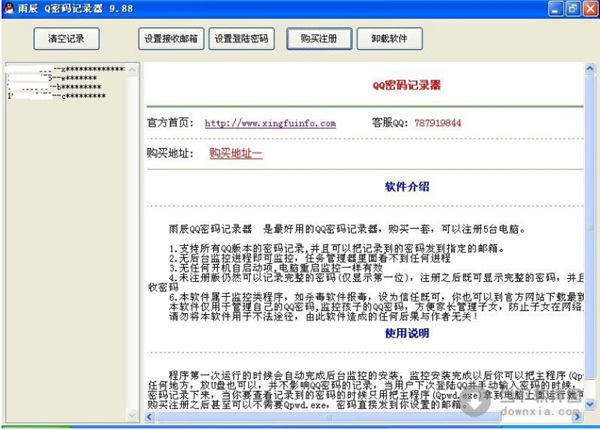
Task: Open 设置接收邮箱 settings
Action: (x=170, y=39)
